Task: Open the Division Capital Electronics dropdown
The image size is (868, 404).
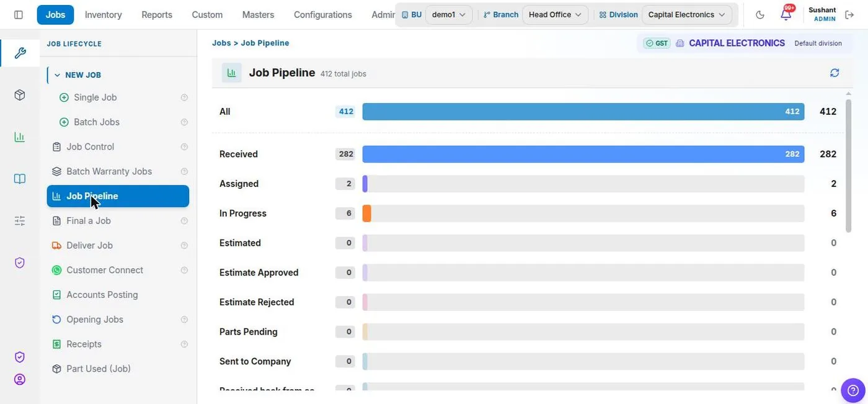Action: point(686,15)
